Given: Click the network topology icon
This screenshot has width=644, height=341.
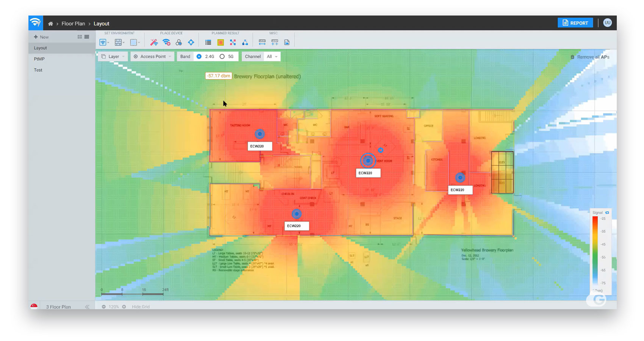Looking at the screenshot, I should click(245, 42).
